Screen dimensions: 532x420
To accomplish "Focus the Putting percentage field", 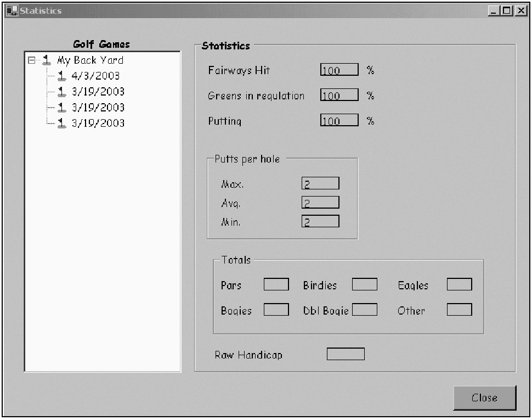I will tap(339, 121).
